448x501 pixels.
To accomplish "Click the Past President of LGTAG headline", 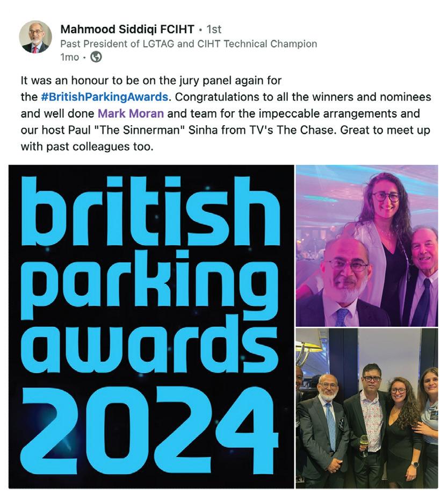I will [189, 44].
